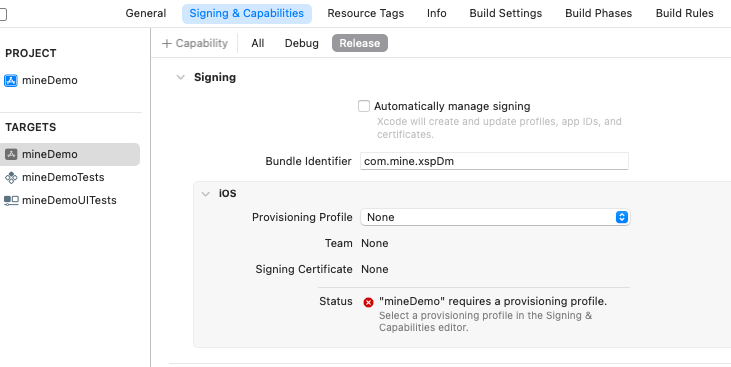
Task: Click the Signing Certificate value None
Action: pos(375,270)
